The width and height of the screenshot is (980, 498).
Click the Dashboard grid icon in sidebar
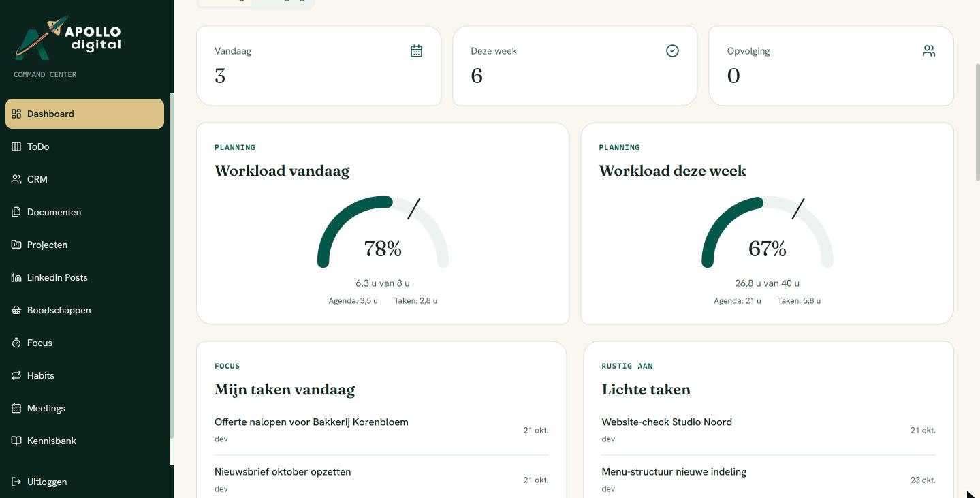tap(16, 114)
